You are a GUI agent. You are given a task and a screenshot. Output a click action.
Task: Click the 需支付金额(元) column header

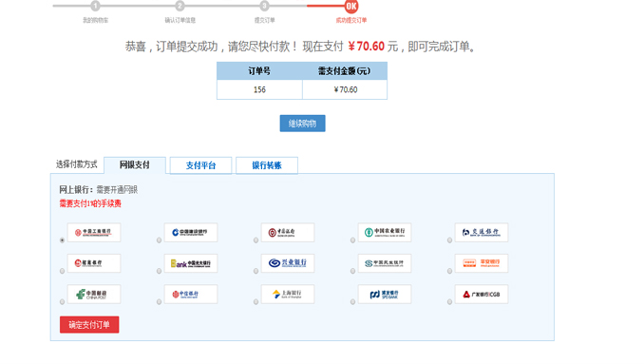pos(345,71)
